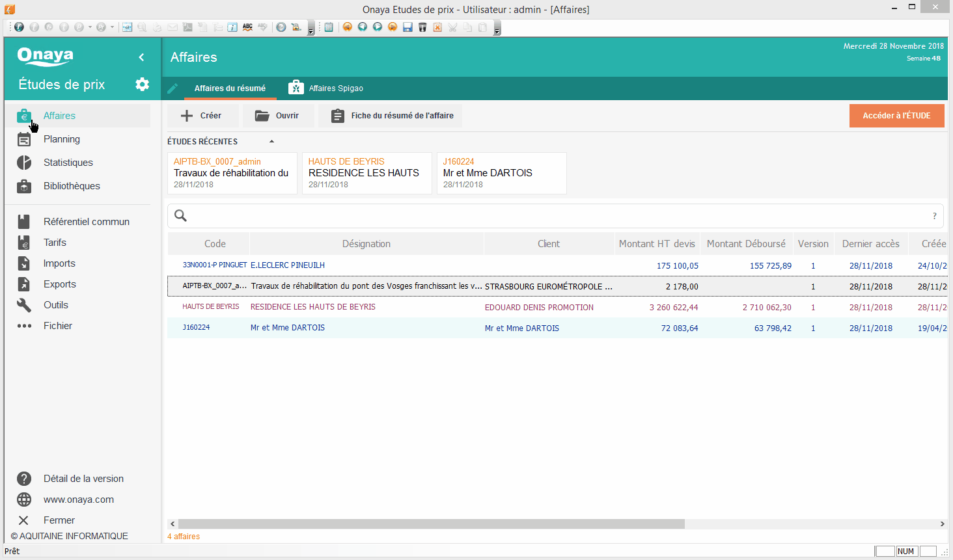Click the Affaires briefcase icon in sidebar
The height and width of the screenshot is (560, 953).
pyautogui.click(x=24, y=116)
